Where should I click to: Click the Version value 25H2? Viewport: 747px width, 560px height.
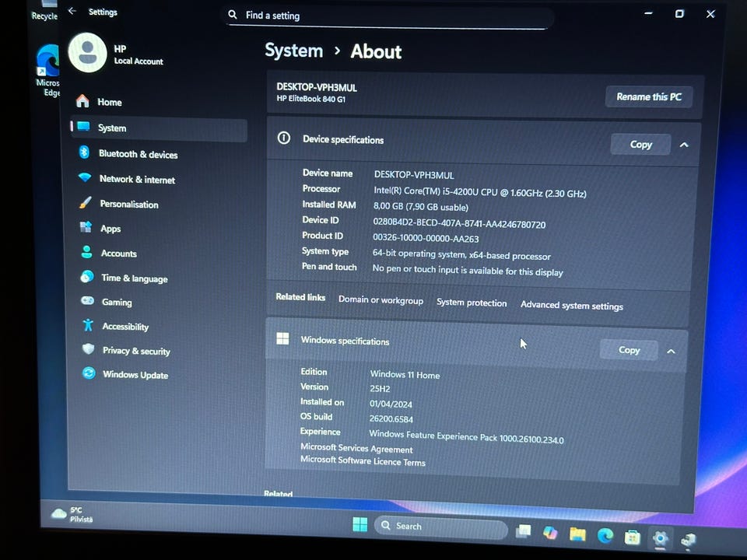(x=380, y=389)
